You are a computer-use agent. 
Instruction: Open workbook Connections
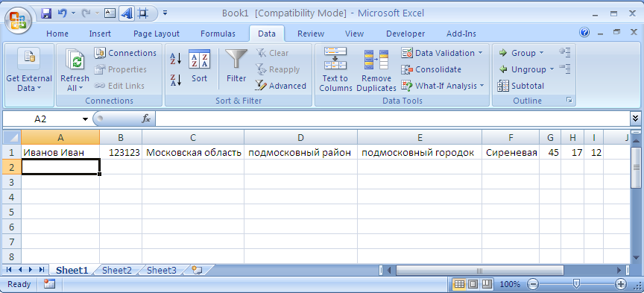(126, 53)
